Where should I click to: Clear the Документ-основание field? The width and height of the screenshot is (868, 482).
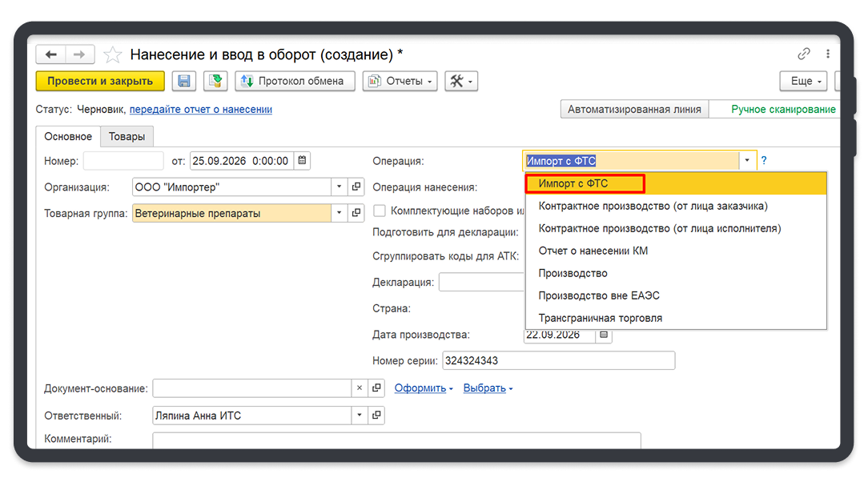click(360, 388)
